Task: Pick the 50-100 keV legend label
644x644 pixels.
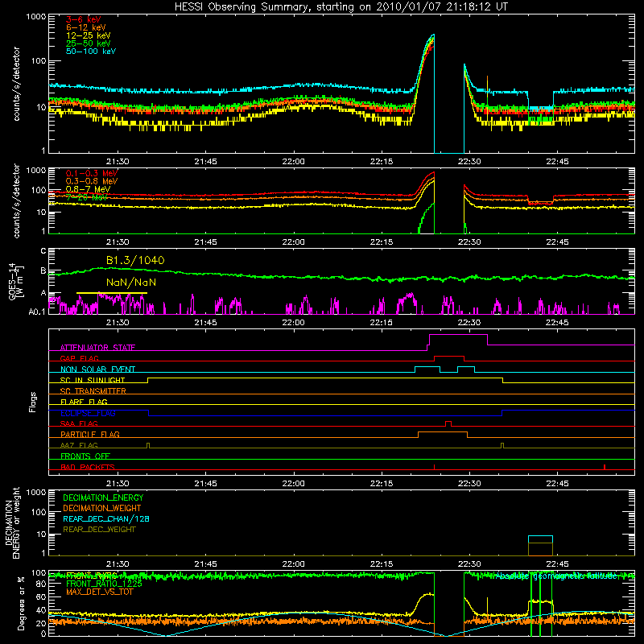Action: pos(91,52)
